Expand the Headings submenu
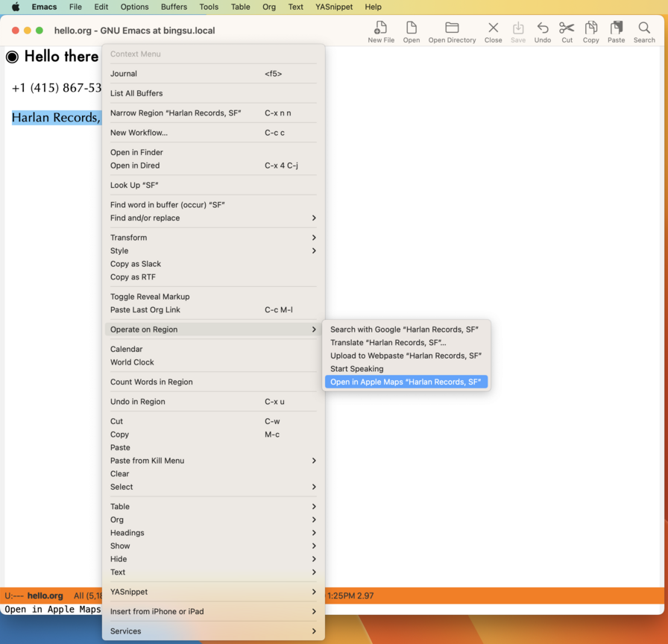Viewport: 668px width, 644px height. pyautogui.click(x=213, y=532)
